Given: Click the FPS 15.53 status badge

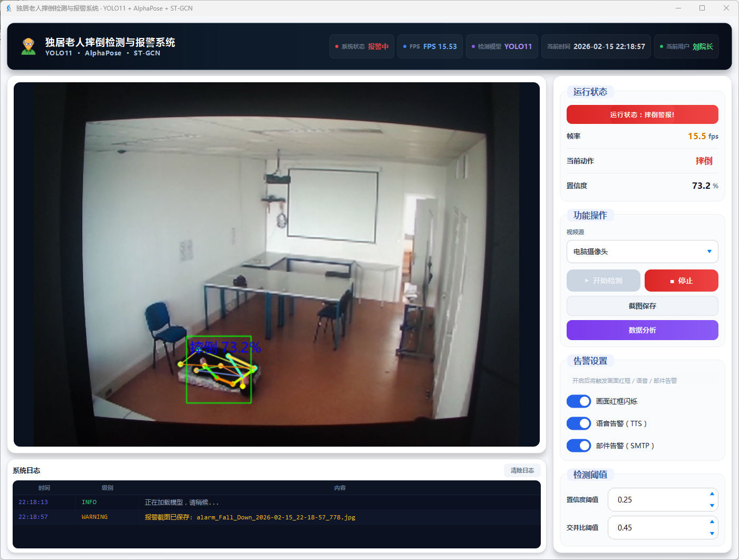Looking at the screenshot, I should (430, 46).
